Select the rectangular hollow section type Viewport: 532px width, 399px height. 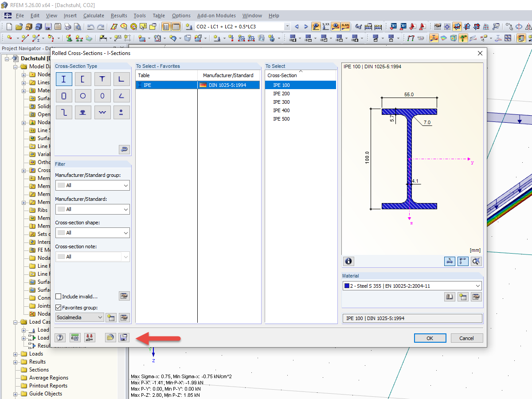(64, 96)
